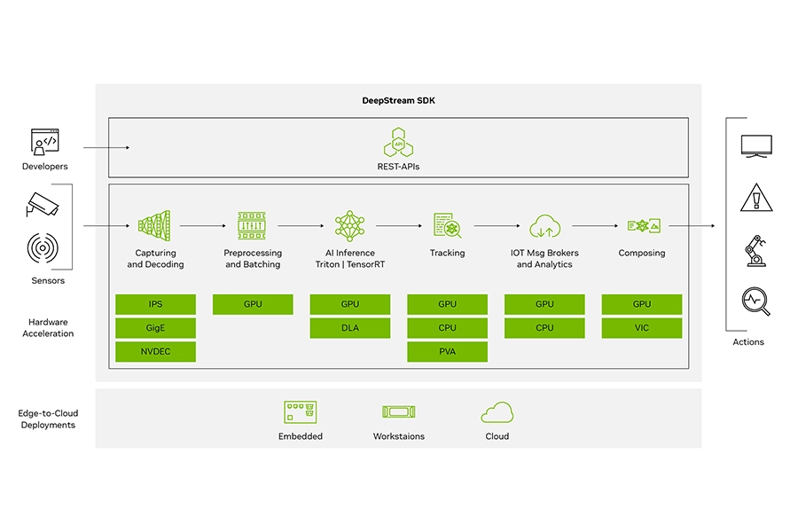The image size is (798, 532).
Task: Click "Preprocessing and Batching" text
Action: click(x=253, y=259)
